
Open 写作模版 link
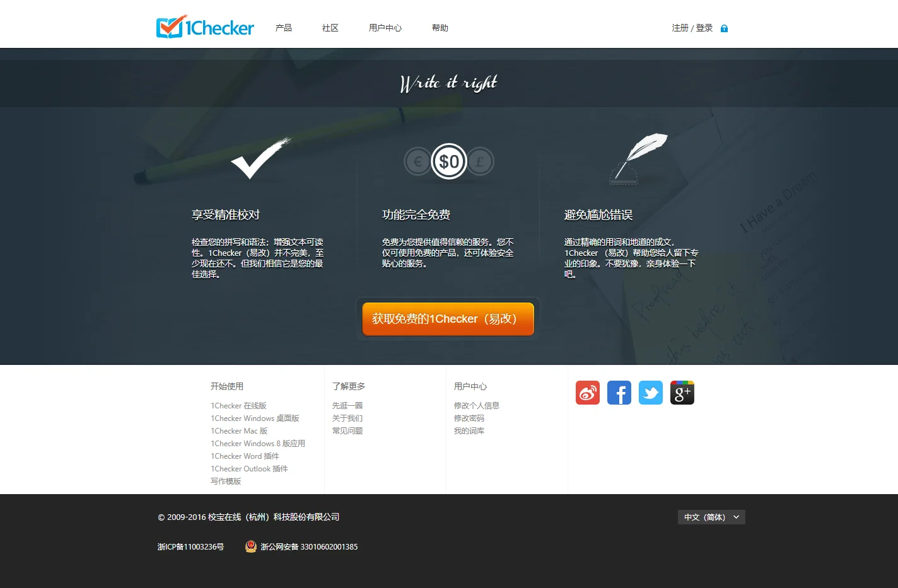pyautogui.click(x=226, y=481)
